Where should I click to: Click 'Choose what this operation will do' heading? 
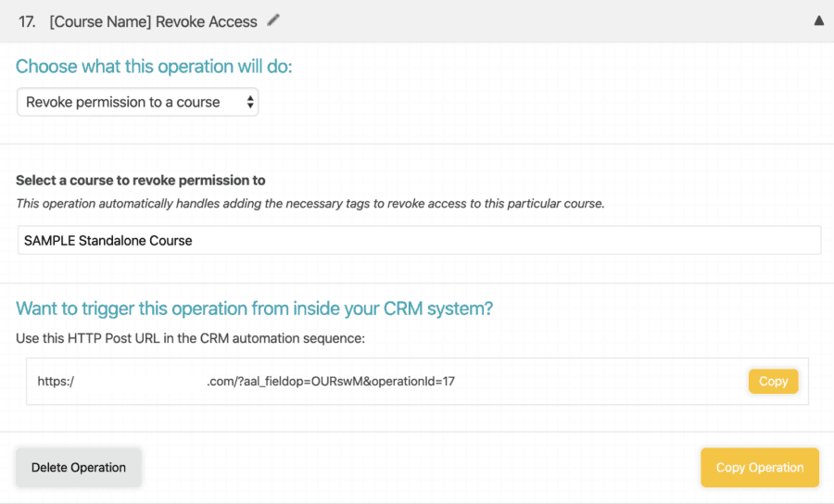coord(154,67)
